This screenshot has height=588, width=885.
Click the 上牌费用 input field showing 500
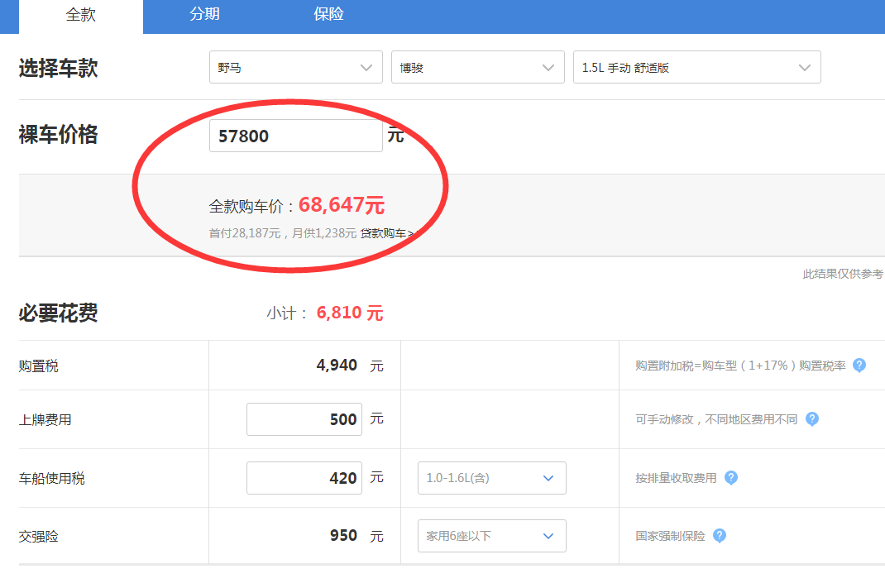tap(304, 419)
